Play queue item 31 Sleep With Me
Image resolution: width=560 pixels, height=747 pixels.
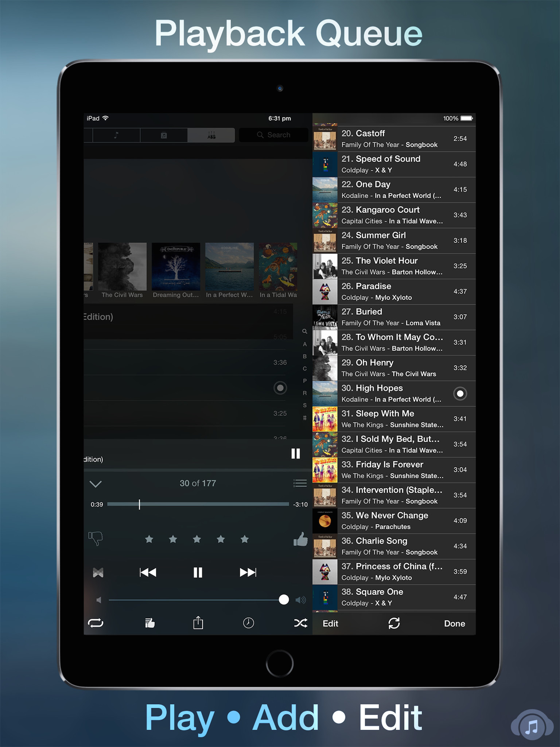(394, 419)
